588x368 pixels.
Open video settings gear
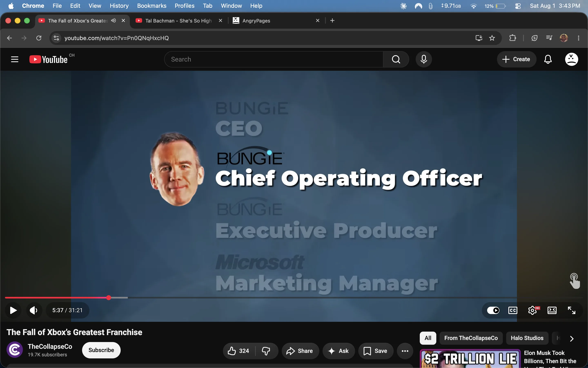(x=532, y=310)
